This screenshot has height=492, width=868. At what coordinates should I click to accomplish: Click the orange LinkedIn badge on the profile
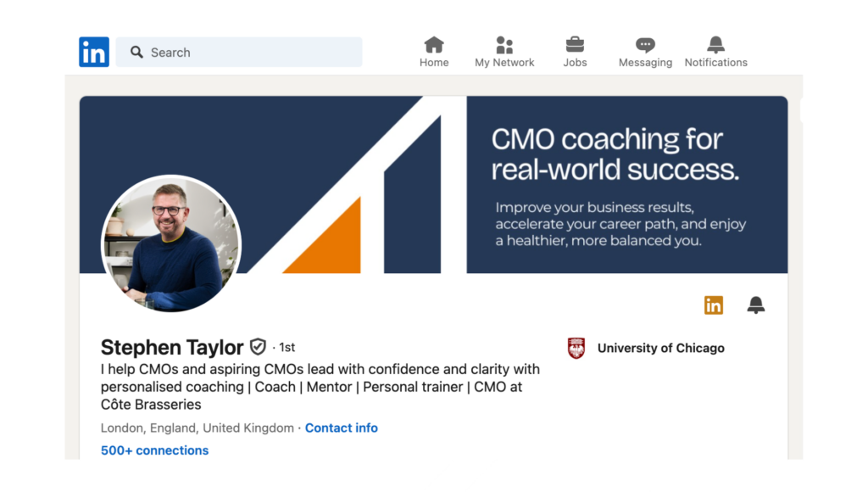click(x=714, y=305)
